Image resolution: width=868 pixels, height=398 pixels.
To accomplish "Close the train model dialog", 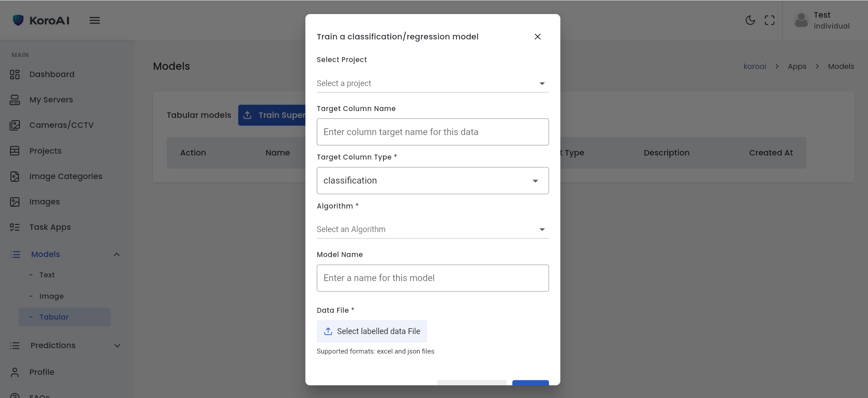I will [x=538, y=37].
